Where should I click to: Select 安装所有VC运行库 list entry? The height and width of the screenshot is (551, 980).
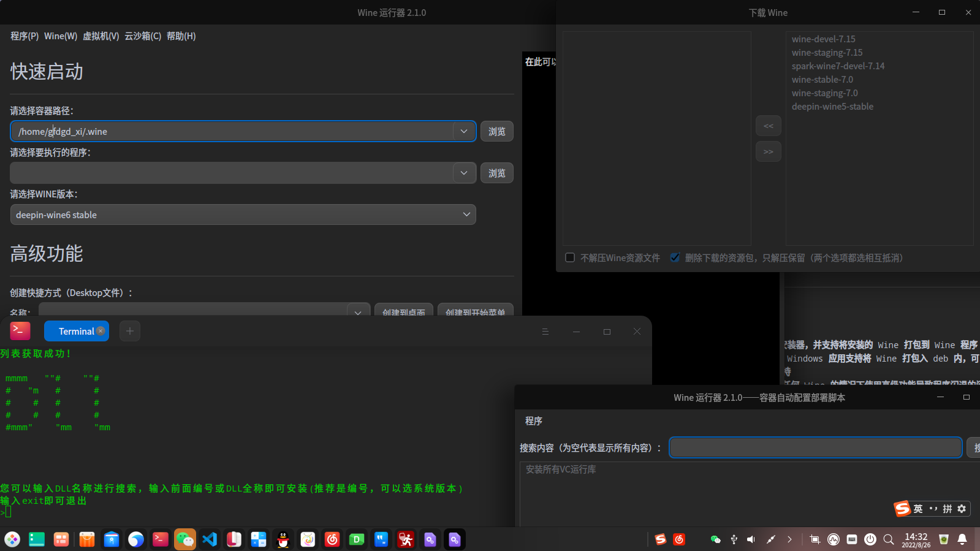click(x=561, y=469)
